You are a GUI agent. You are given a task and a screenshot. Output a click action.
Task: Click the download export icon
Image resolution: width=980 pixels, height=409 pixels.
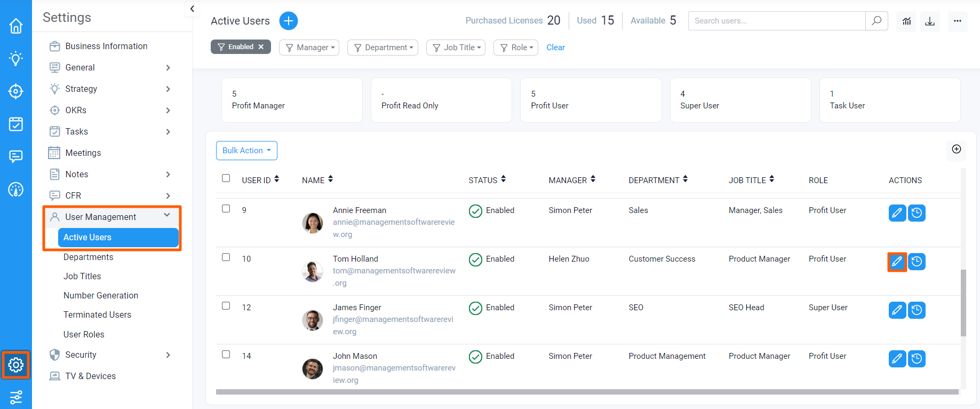tap(930, 21)
